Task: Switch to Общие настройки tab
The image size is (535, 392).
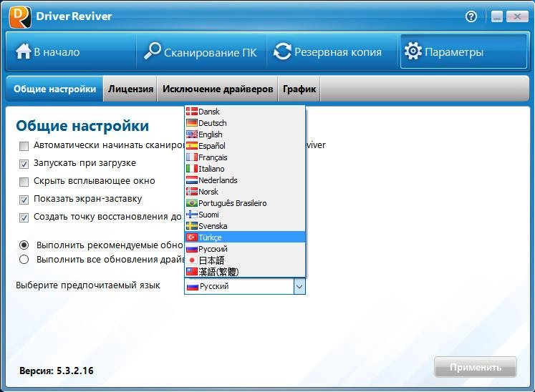Action: pos(54,89)
